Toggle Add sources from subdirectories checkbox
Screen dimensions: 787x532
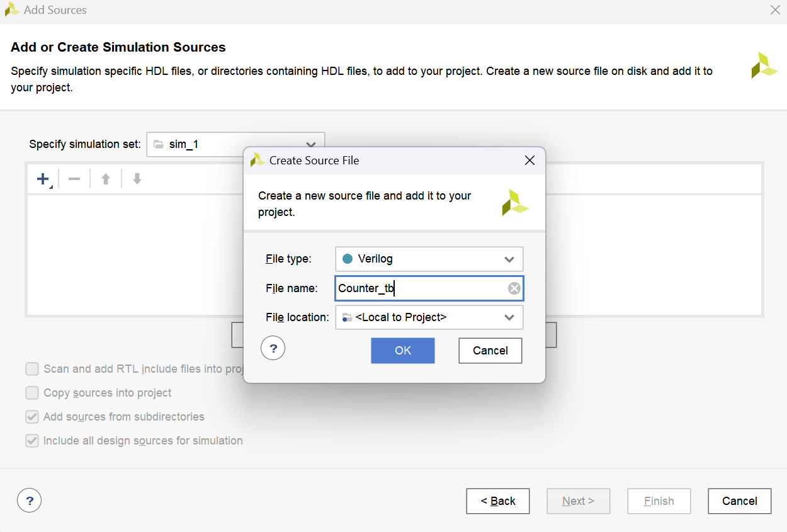point(32,417)
